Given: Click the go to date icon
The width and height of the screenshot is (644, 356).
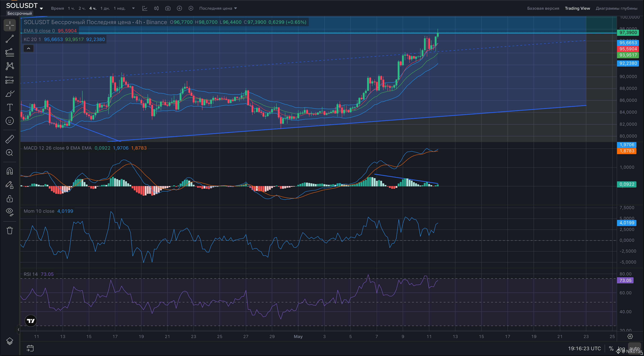Looking at the screenshot, I should coord(30,348).
